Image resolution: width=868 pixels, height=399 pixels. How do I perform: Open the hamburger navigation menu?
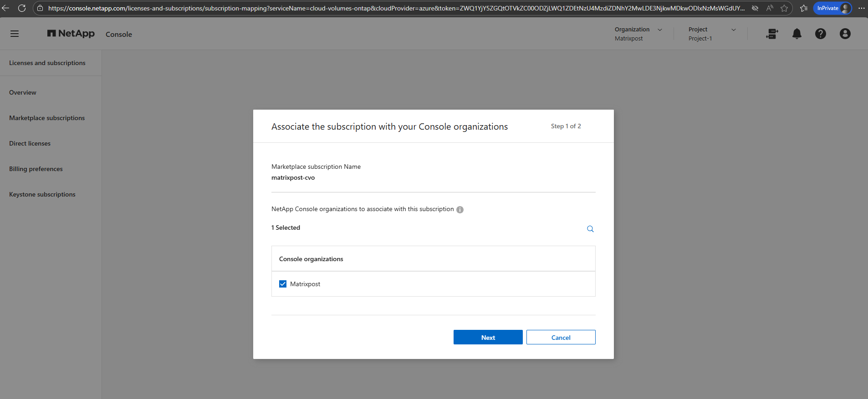tap(15, 34)
